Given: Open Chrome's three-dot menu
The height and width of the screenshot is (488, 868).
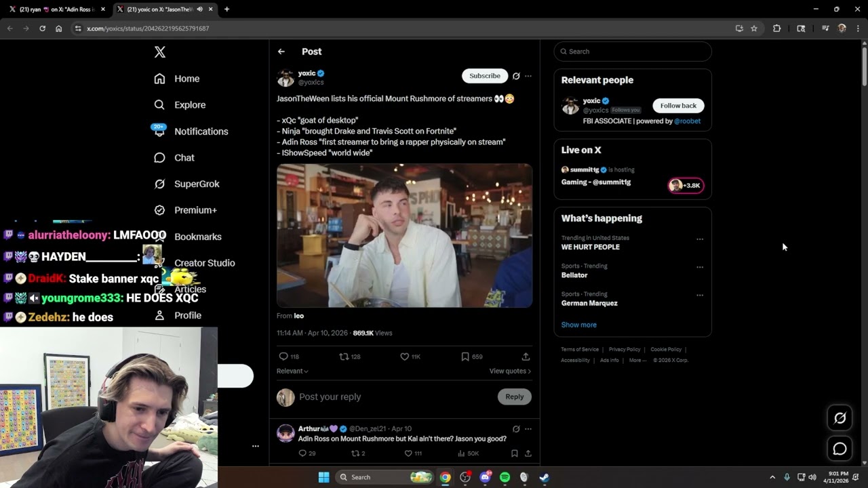Looking at the screenshot, I should pyautogui.click(x=858, y=28).
